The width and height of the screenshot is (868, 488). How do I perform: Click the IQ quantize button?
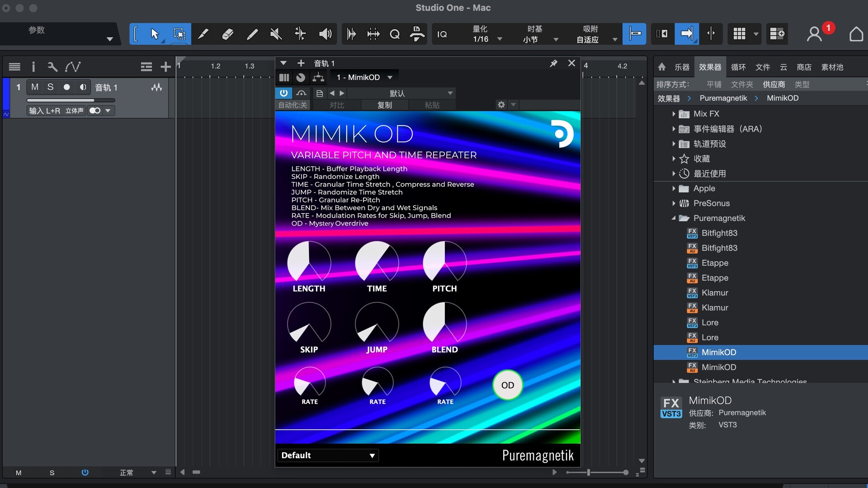pyautogui.click(x=442, y=34)
